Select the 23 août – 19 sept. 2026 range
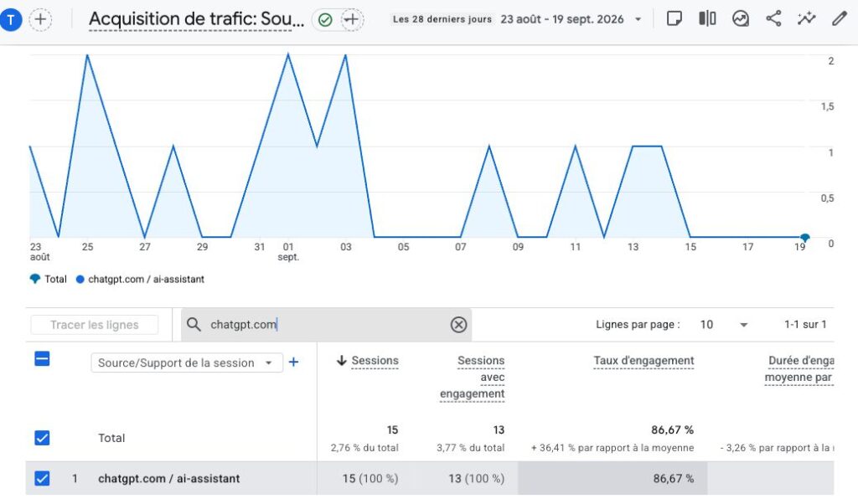 (x=562, y=19)
